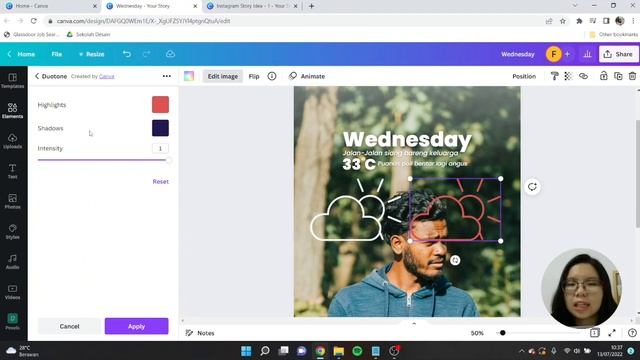Open the transparency checkerboard icon
This screenshot has height=360, width=640.
pyautogui.click(x=568, y=76)
